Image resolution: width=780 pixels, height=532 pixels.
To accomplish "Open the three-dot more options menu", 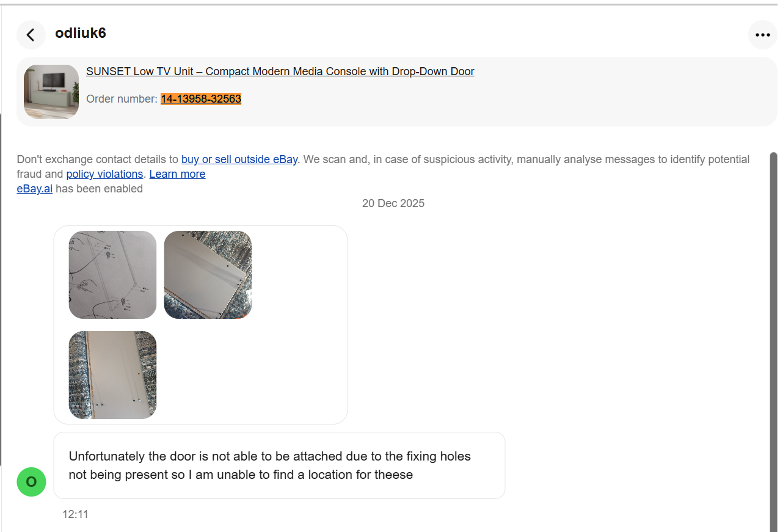I will pyautogui.click(x=762, y=35).
